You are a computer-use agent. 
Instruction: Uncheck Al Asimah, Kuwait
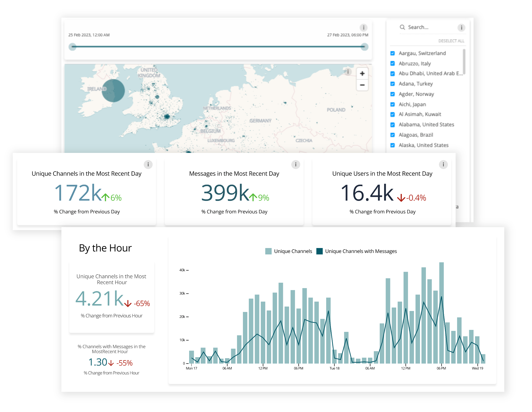pyautogui.click(x=392, y=114)
